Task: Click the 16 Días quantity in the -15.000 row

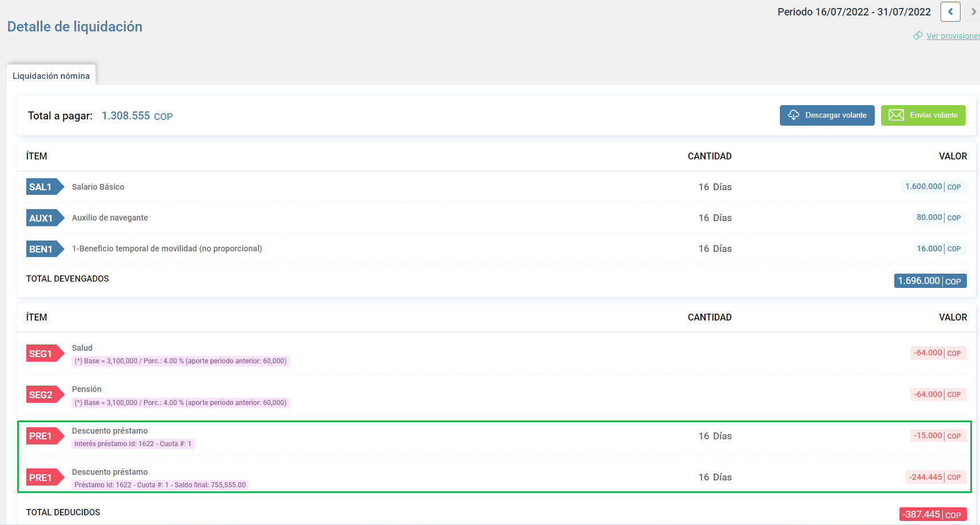Action: click(x=715, y=436)
